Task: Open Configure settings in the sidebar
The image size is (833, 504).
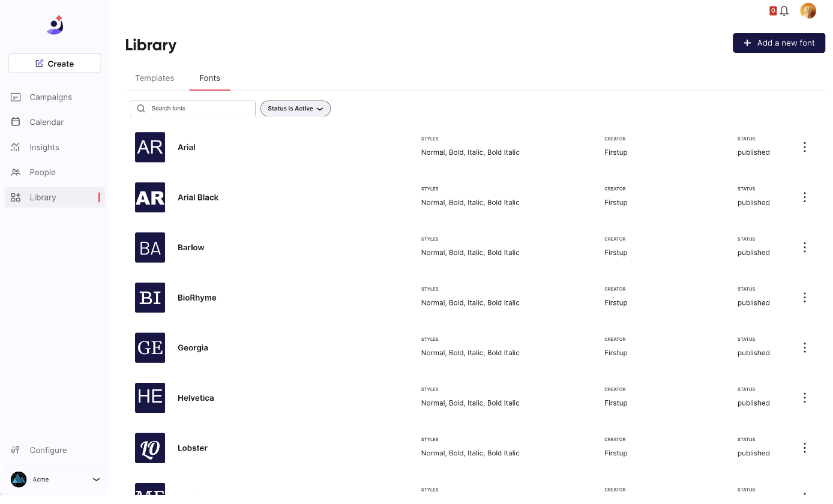Action: click(x=55, y=450)
